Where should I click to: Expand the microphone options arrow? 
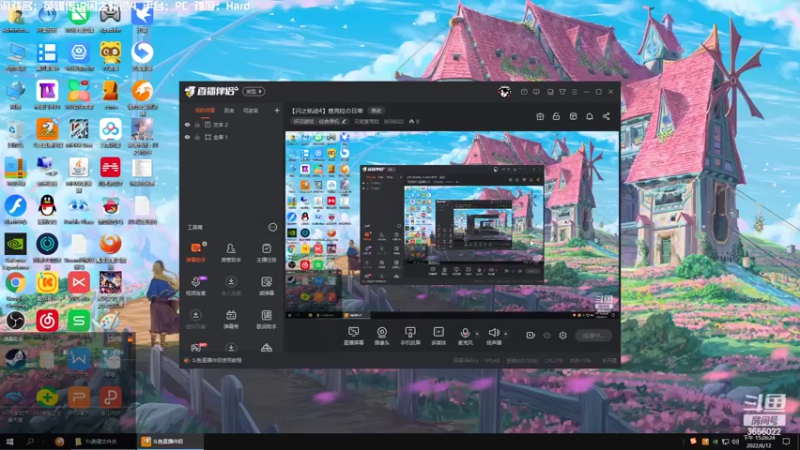[477, 334]
